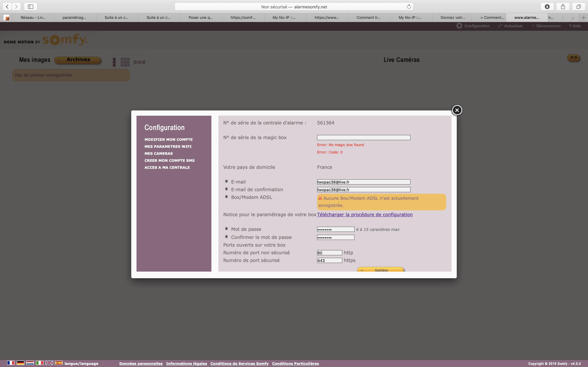
Task: Click the browser back arrow
Action: pyautogui.click(x=7, y=7)
